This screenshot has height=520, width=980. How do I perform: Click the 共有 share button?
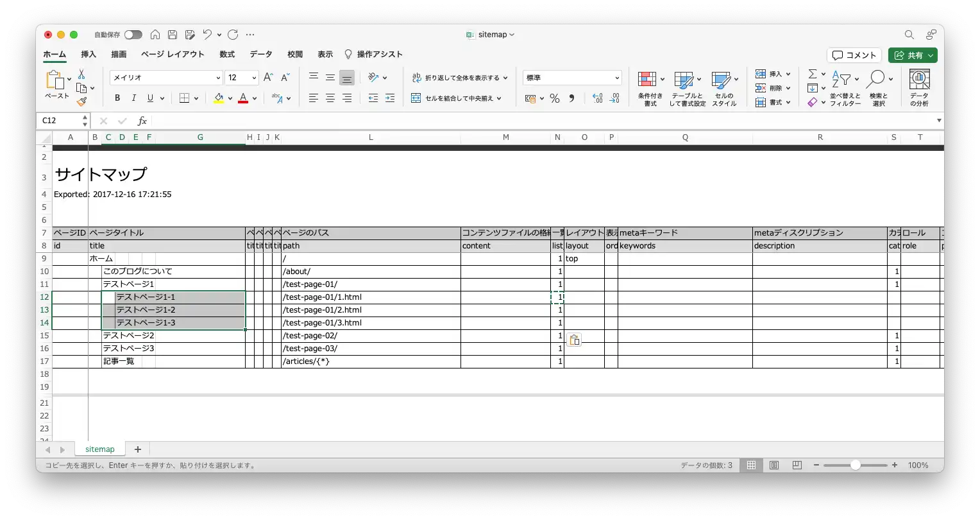coord(913,55)
